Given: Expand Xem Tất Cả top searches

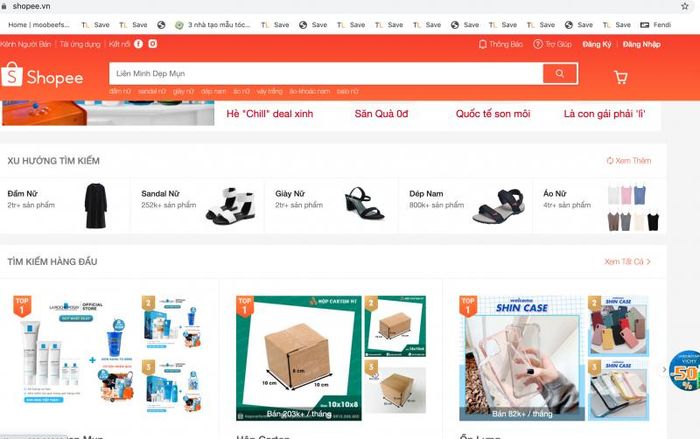Looking at the screenshot, I should click(627, 261).
